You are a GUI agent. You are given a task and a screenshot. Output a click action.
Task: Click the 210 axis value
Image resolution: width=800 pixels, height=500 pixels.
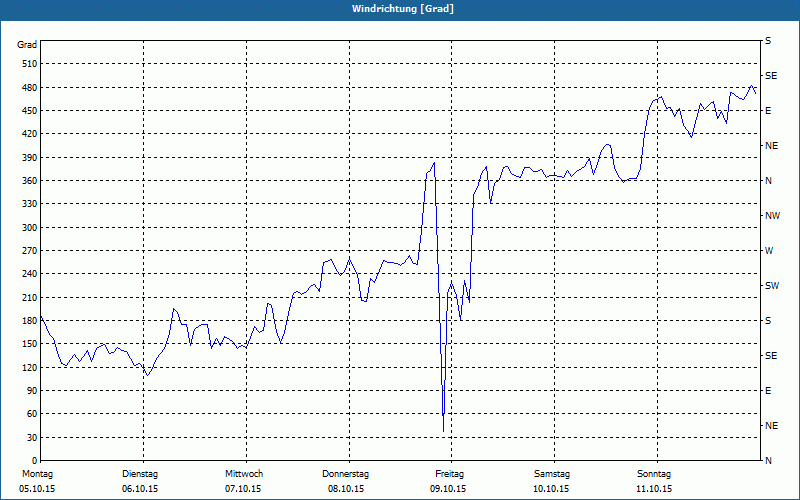coord(30,297)
